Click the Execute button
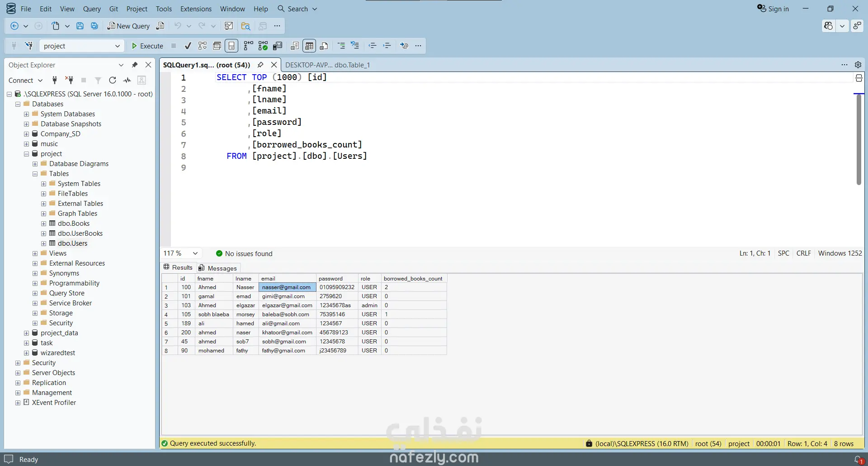The height and width of the screenshot is (466, 868). pyautogui.click(x=147, y=46)
